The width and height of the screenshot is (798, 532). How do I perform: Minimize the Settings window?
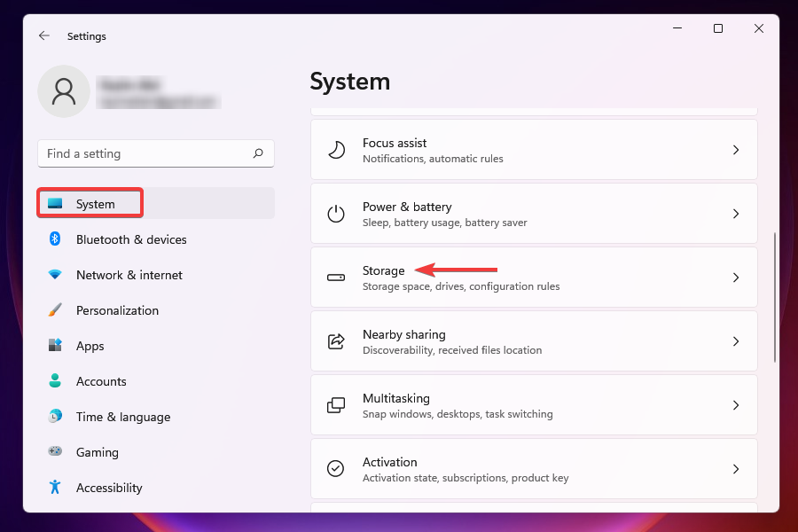tap(677, 28)
